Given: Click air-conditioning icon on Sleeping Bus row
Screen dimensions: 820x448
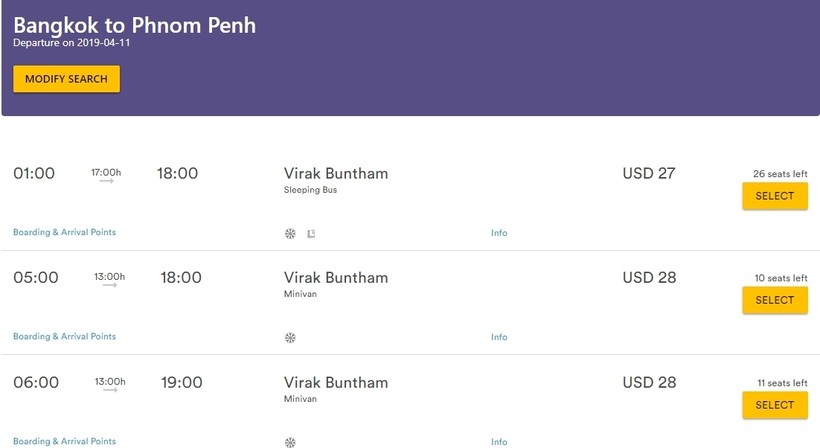Looking at the screenshot, I should click(290, 234).
